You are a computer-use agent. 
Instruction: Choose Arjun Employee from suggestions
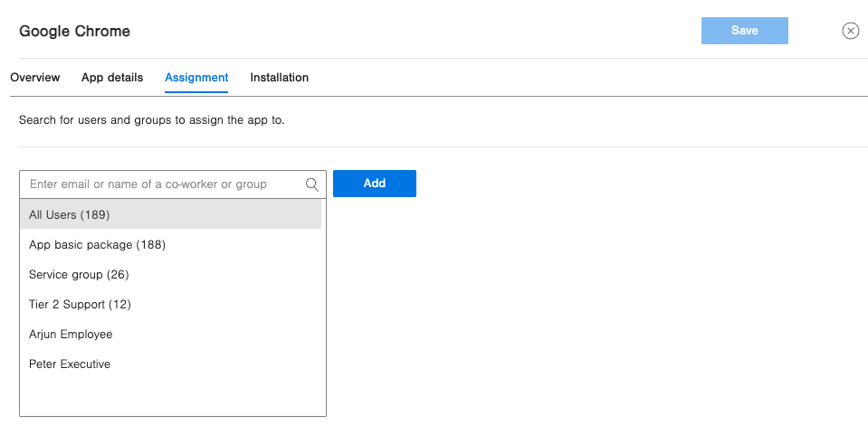170,334
